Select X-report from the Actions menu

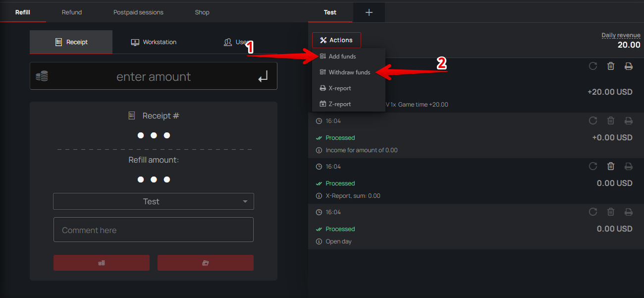(339, 88)
